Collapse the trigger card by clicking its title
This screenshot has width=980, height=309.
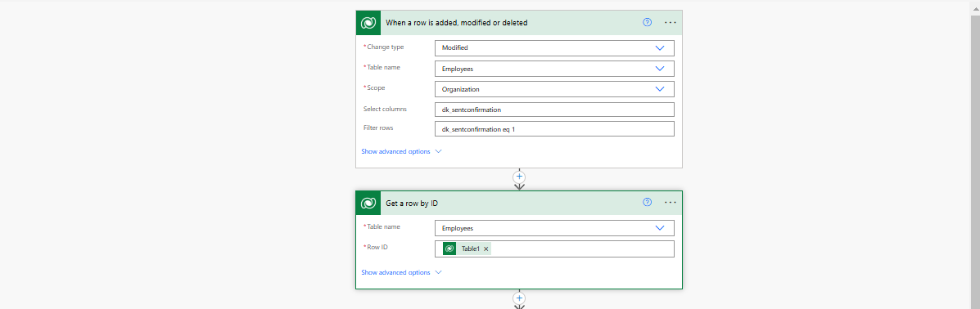coord(456,22)
